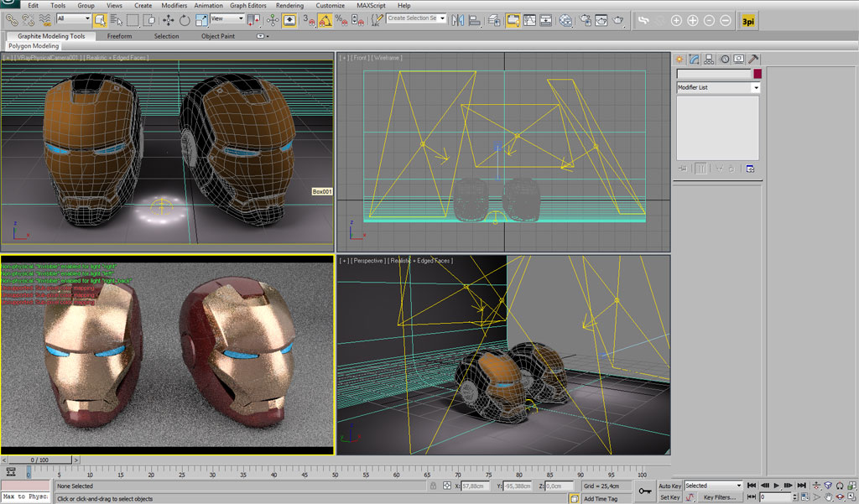Open the Curve Editor
The width and height of the screenshot is (859, 504).
pos(529,20)
